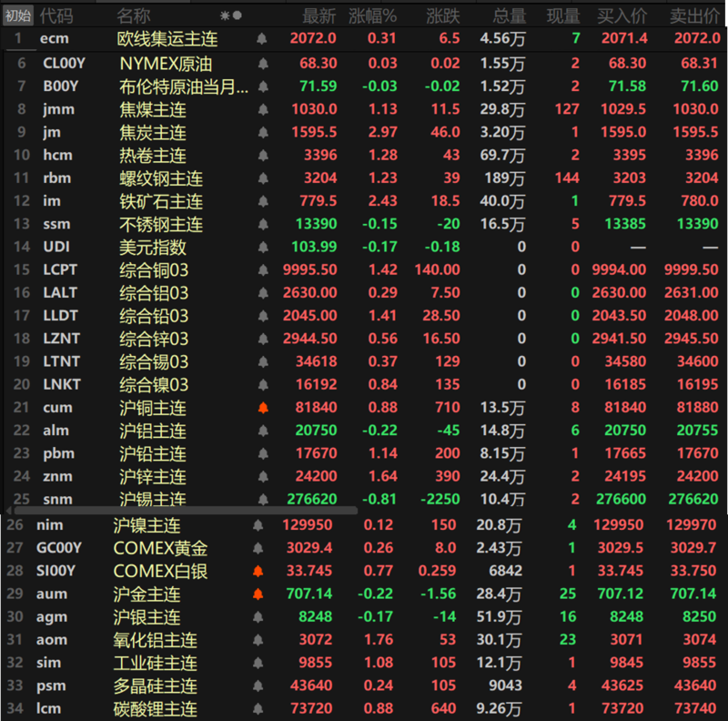Select latest price 9995.50 of 综合铜03
This screenshot has width=728, height=721.
click(309, 269)
